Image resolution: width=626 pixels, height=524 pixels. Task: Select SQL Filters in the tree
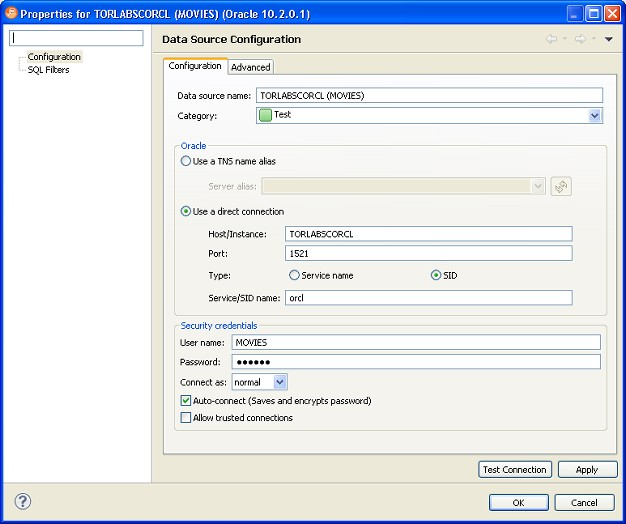click(48, 70)
